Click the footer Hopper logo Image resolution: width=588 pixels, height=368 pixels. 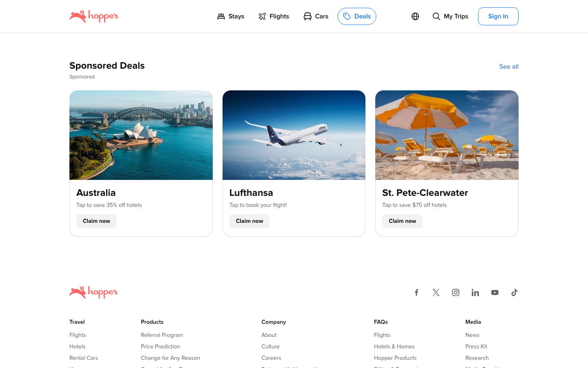(x=94, y=292)
